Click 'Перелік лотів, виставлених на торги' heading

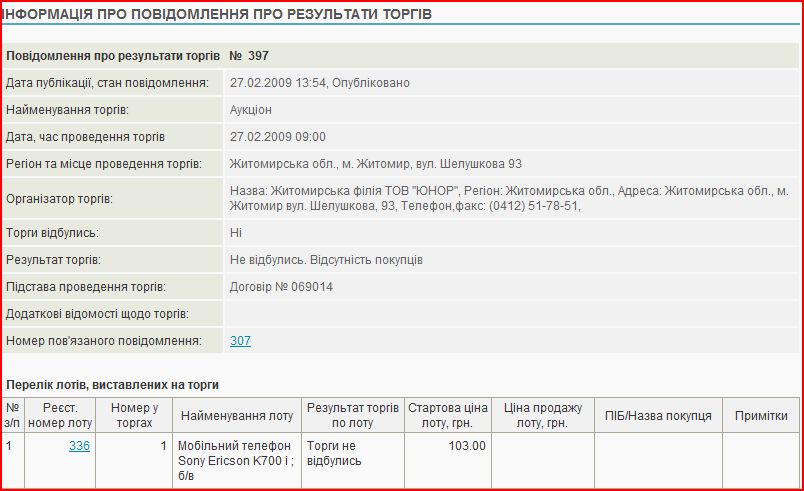click(x=112, y=384)
